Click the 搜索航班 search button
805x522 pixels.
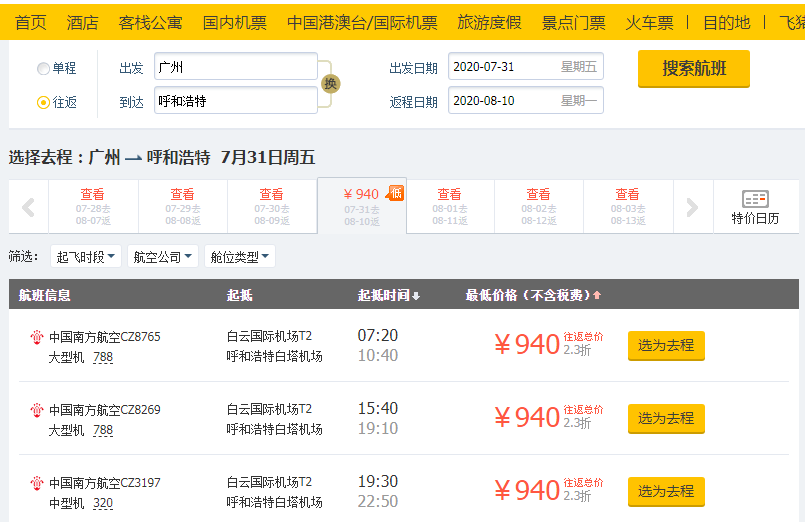point(693,69)
